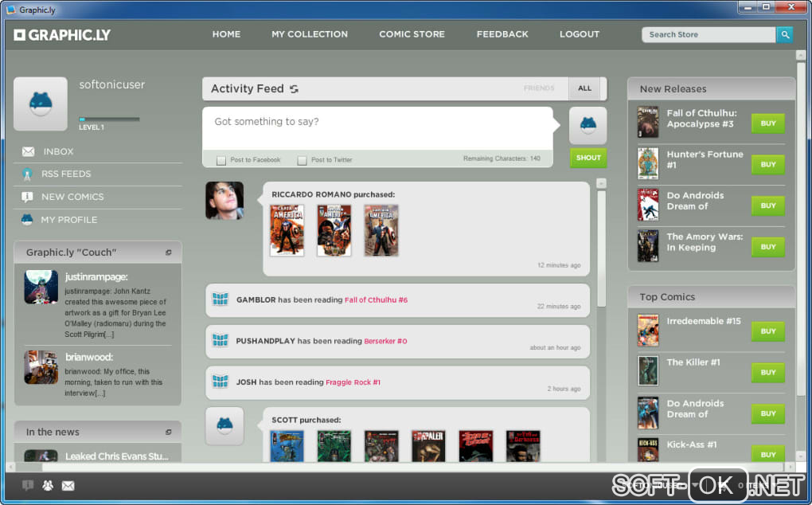Open the Leaked Chris Evans news story
The width and height of the screenshot is (812, 505).
[116, 456]
